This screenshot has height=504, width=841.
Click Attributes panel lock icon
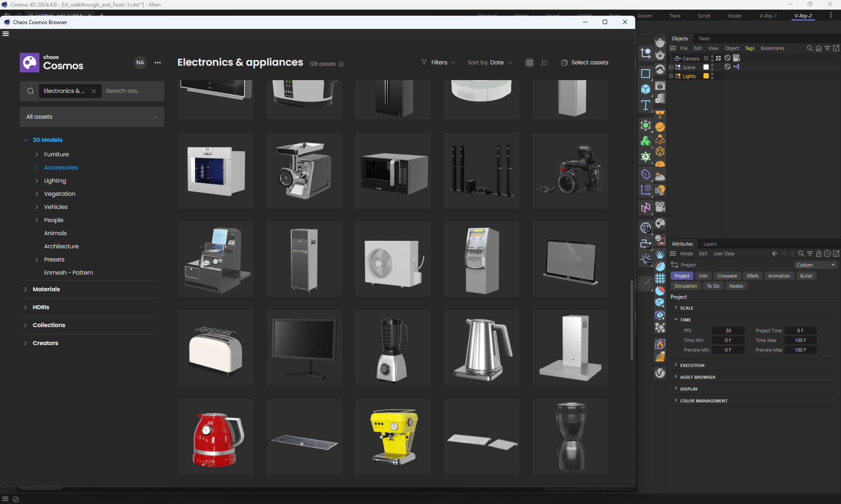(818, 254)
